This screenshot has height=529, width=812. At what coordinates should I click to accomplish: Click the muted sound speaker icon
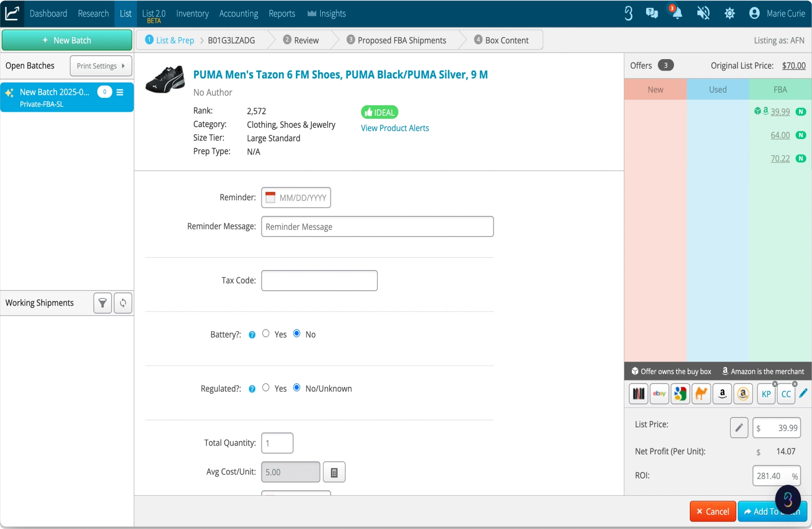(x=703, y=13)
